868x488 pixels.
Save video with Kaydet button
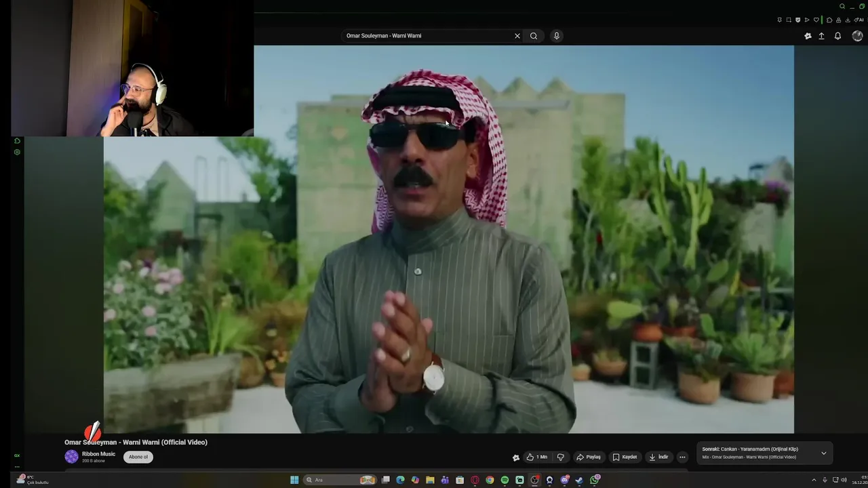625,457
